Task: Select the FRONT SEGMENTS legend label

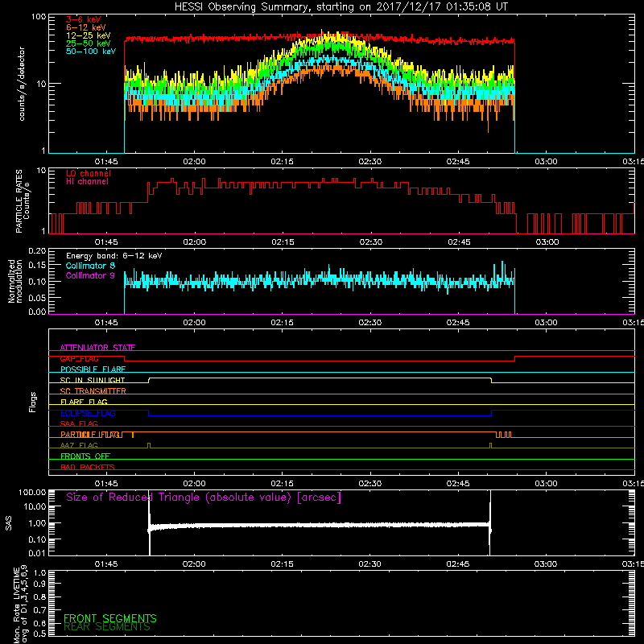Action: [x=110, y=618]
